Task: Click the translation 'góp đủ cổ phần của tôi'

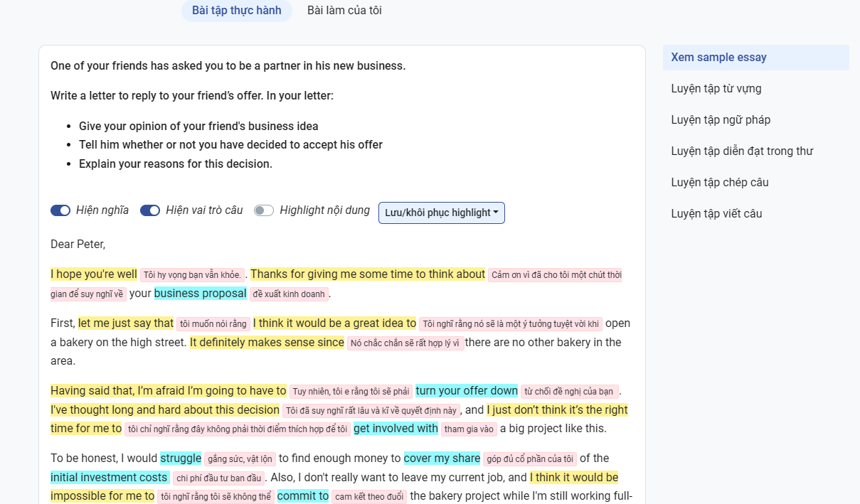Action: pos(530,459)
